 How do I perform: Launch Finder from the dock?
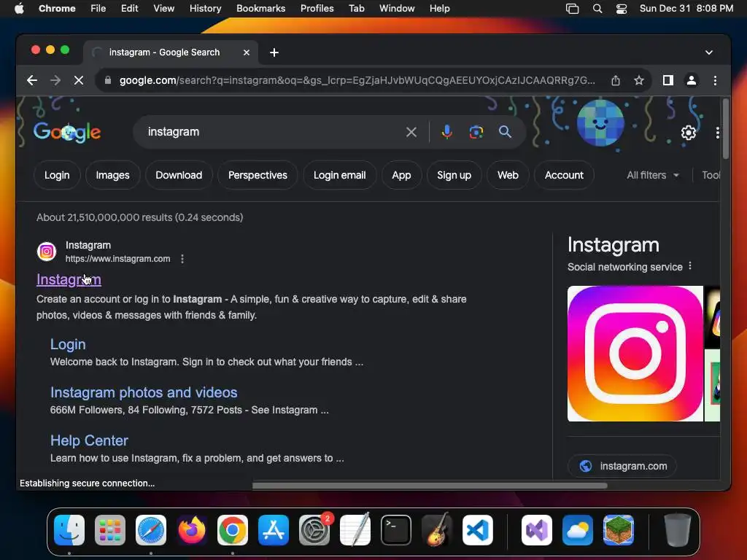pos(69,530)
